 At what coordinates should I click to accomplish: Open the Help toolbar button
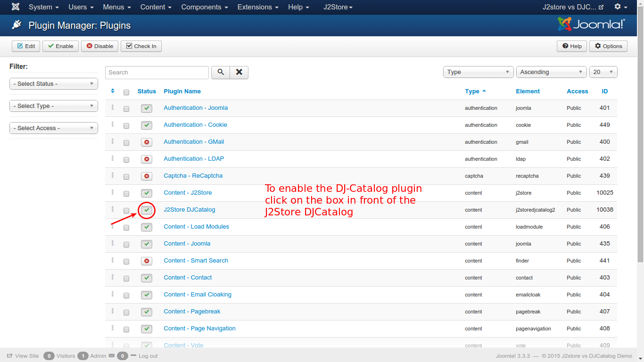pyautogui.click(x=572, y=46)
